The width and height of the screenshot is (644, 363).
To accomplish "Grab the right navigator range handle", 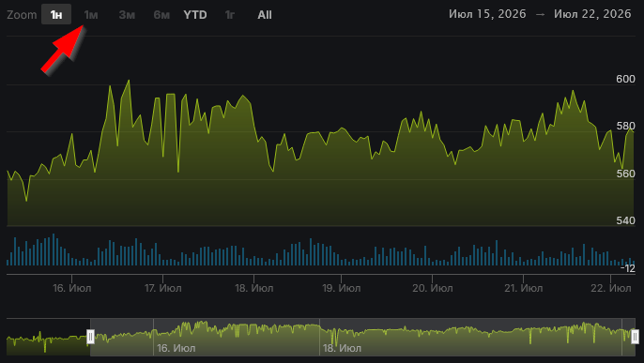I will tap(635, 337).
